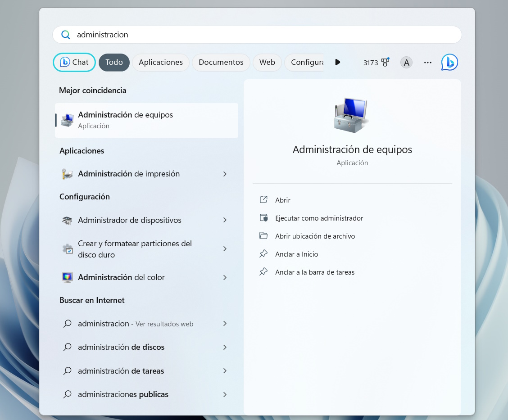508x420 pixels.
Task: Click the Administrador de dispositivos icon
Action: [x=67, y=220]
